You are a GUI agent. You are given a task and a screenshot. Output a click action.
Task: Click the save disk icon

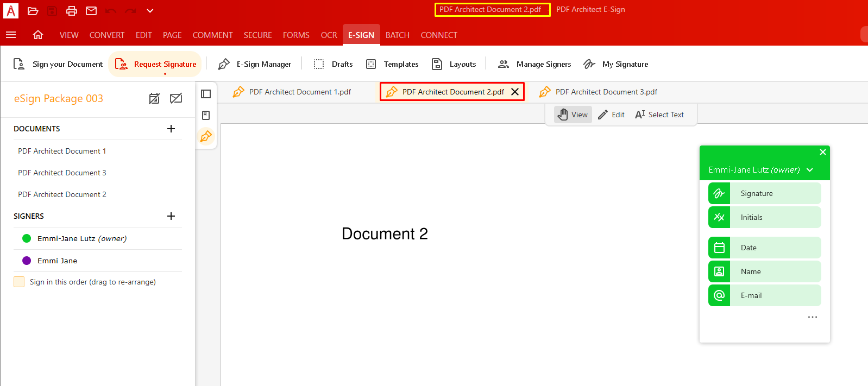[52, 11]
